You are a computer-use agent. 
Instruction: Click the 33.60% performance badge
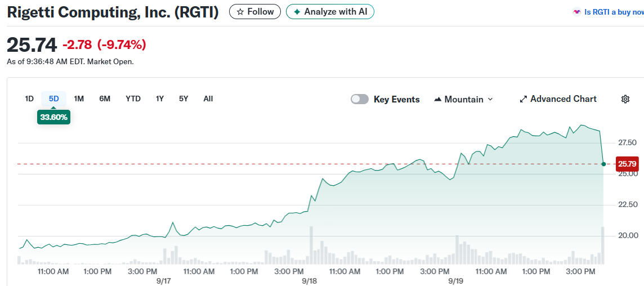(x=54, y=117)
